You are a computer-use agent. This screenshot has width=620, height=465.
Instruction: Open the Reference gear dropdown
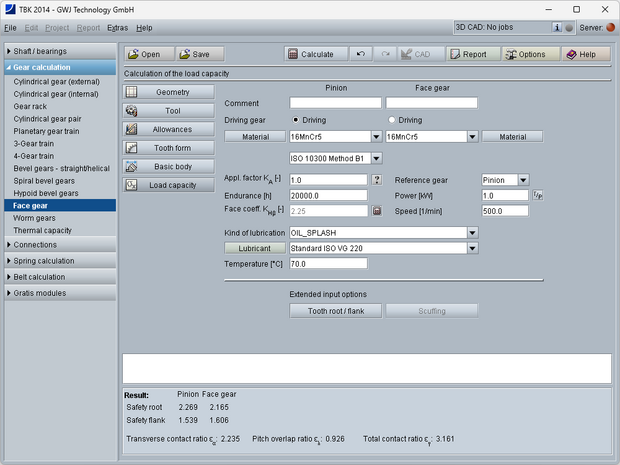(x=523, y=180)
